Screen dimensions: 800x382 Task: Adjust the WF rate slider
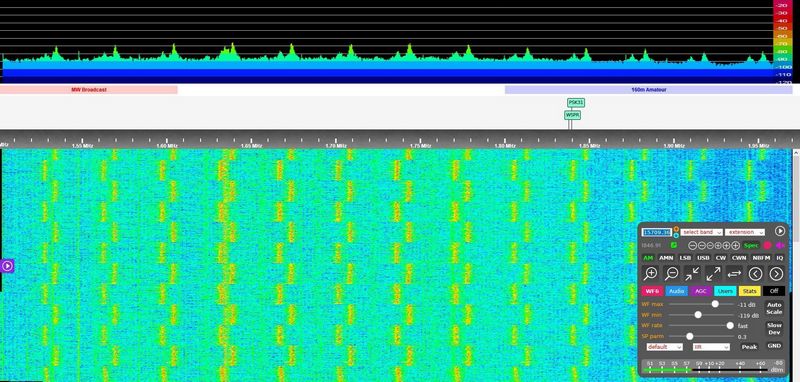(702, 325)
